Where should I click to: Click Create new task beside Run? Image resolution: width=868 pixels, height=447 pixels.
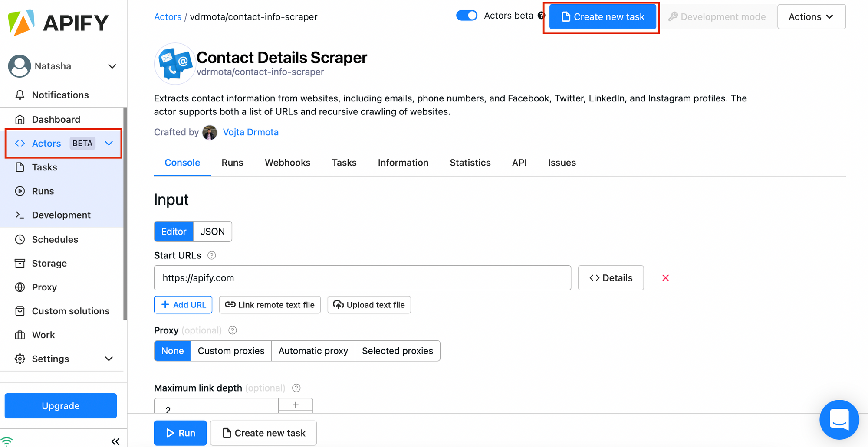click(x=263, y=433)
